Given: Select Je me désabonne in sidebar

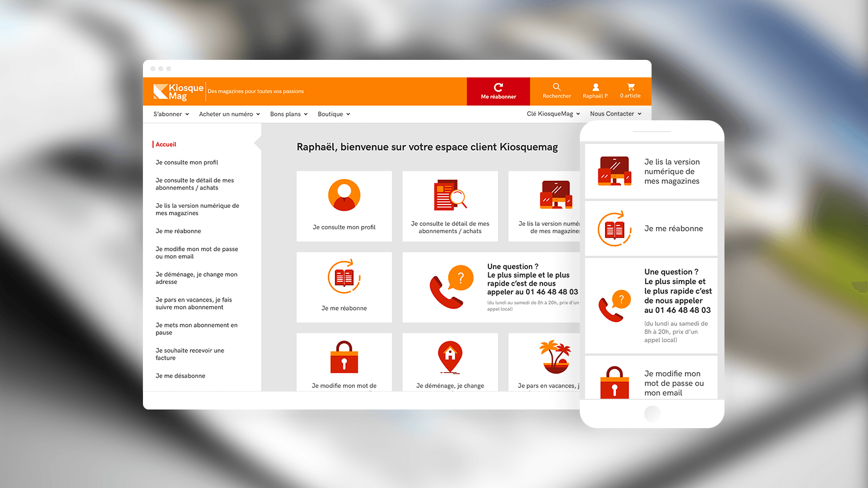Looking at the screenshot, I should pyautogui.click(x=181, y=376).
